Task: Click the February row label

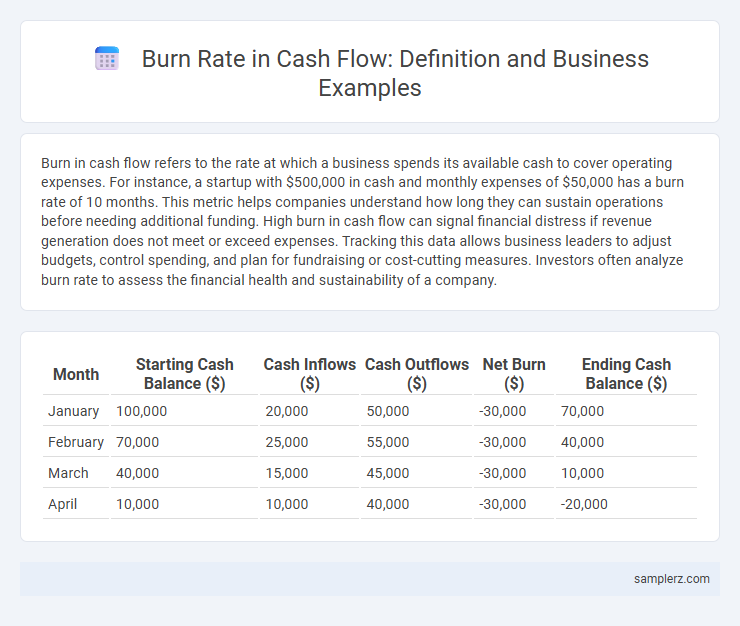Action: pos(76,442)
